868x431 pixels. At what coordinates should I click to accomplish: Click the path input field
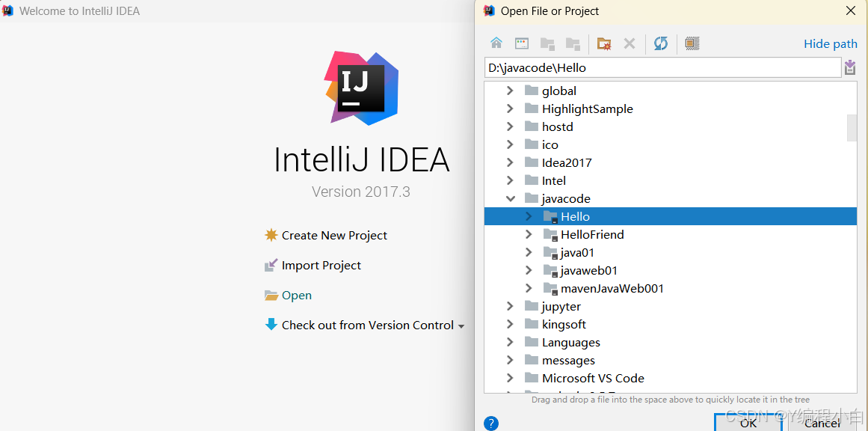(662, 67)
